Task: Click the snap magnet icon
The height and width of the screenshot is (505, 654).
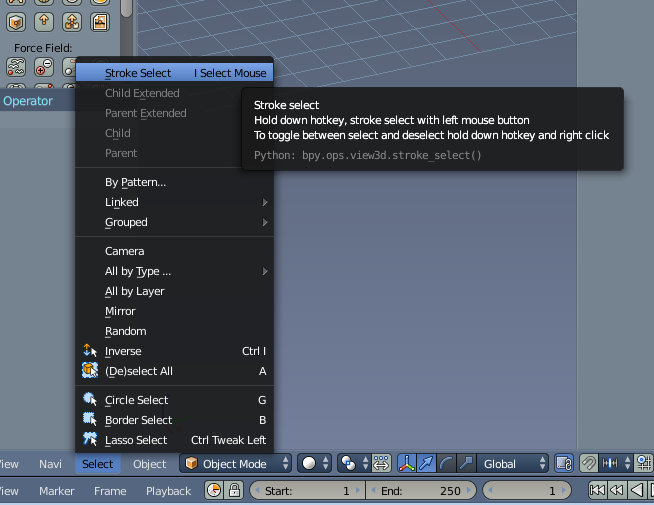Action: pos(590,463)
